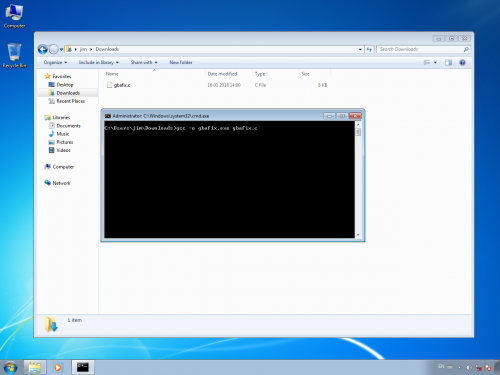Select Desktop under Favorites

[61, 85]
